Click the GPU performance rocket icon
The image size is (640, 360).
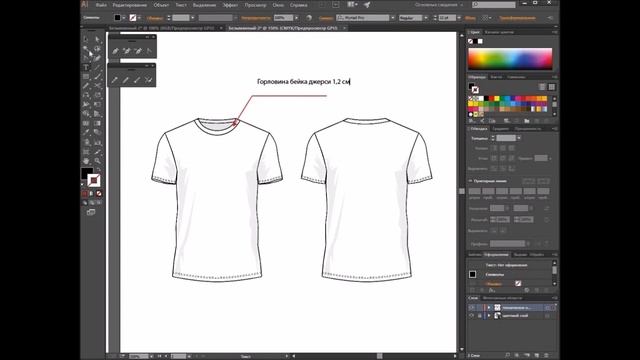click(367, 5)
